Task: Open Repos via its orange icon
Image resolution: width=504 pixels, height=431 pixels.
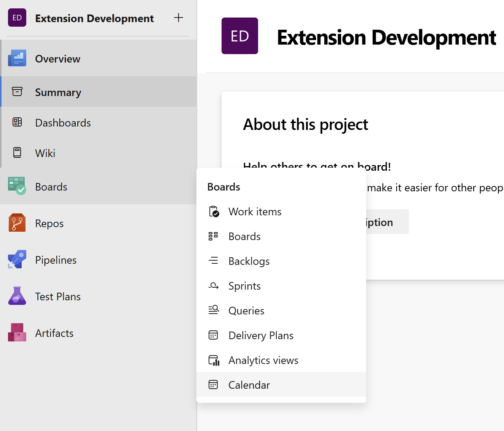Action: (x=17, y=223)
